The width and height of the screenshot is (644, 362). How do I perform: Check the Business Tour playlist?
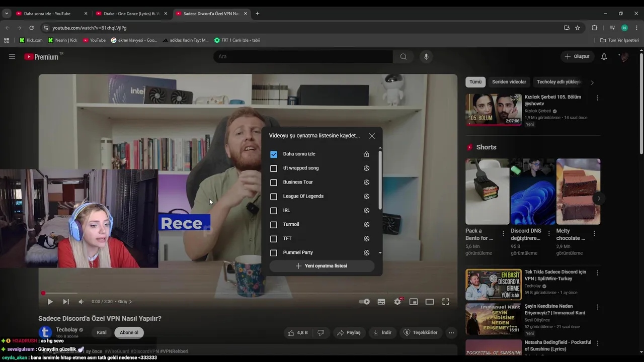[x=274, y=183]
